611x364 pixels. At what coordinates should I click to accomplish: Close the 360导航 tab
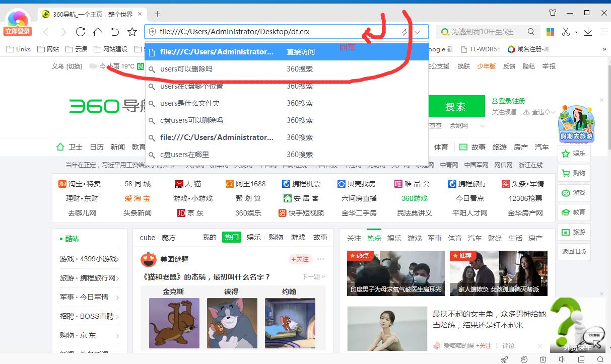click(x=140, y=14)
